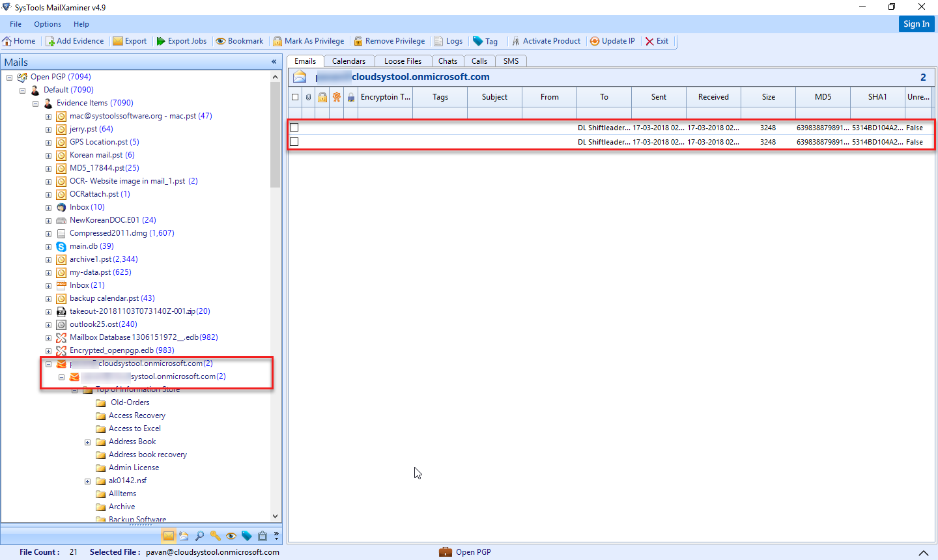Viewport: 938px width, 560px height.
Task: Switch to the Calendars tab
Action: 349,61
